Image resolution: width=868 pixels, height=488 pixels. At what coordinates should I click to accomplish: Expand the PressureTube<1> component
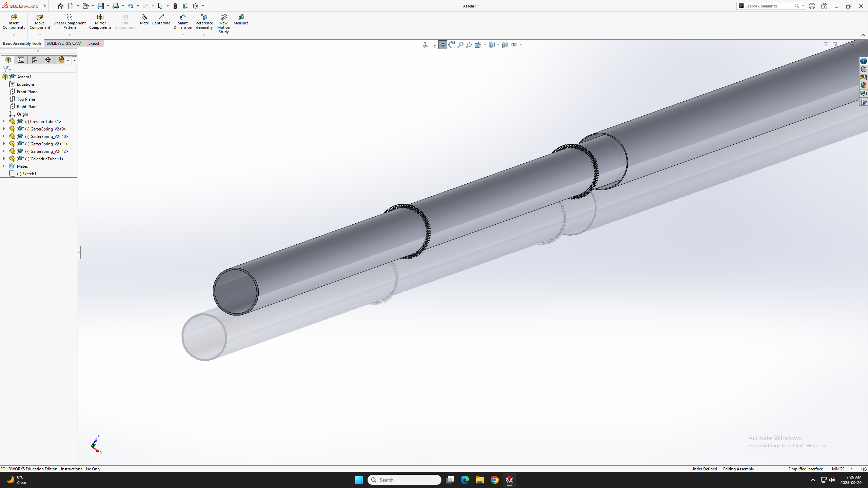tap(4, 121)
